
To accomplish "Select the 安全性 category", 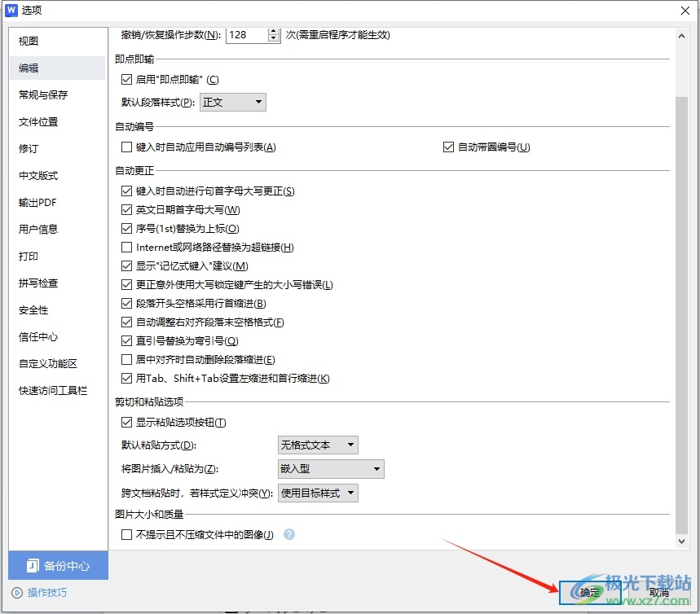I will [x=57, y=310].
